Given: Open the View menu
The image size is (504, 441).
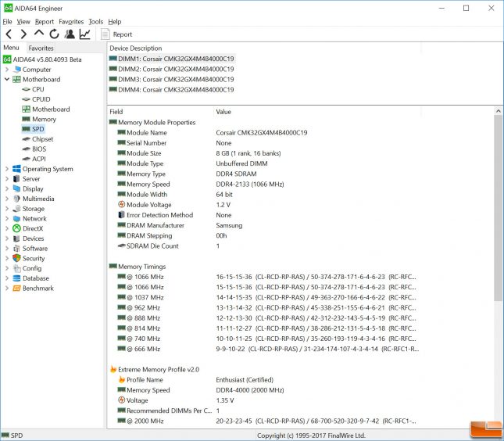Looking at the screenshot, I should [23, 22].
